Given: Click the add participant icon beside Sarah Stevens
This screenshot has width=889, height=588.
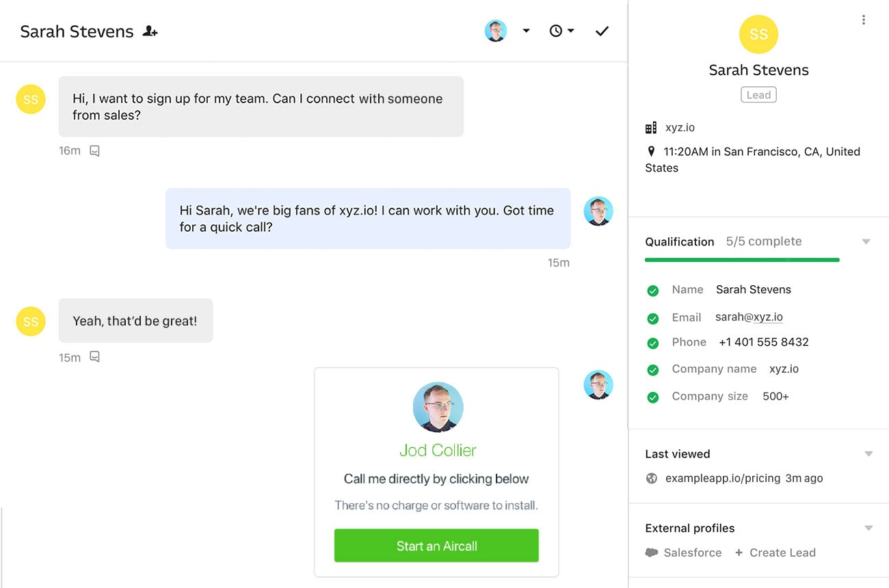Looking at the screenshot, I should pos(150,31).
